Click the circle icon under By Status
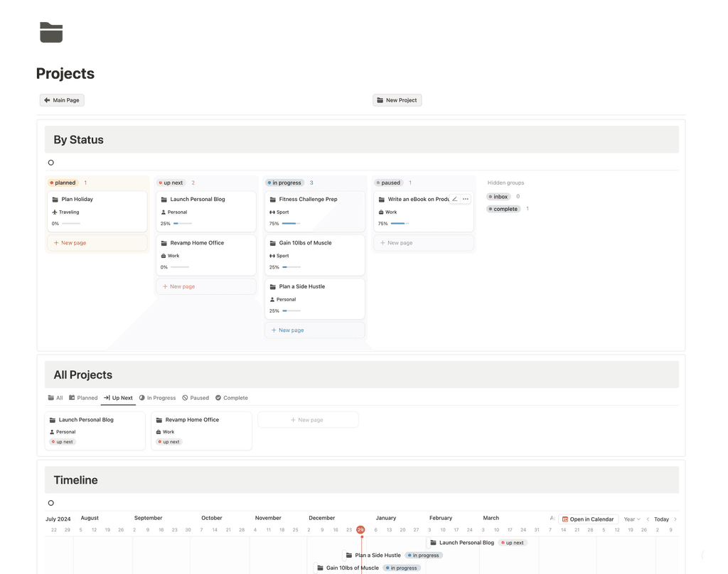 coord(51,163)
